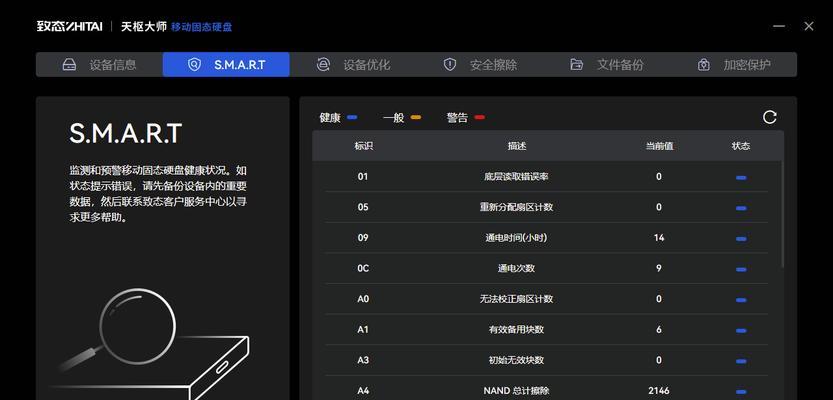Click the 致态 ZHITAI logo
The height and width of the screenshot is (400, 833).
click(x=70, y=27)
